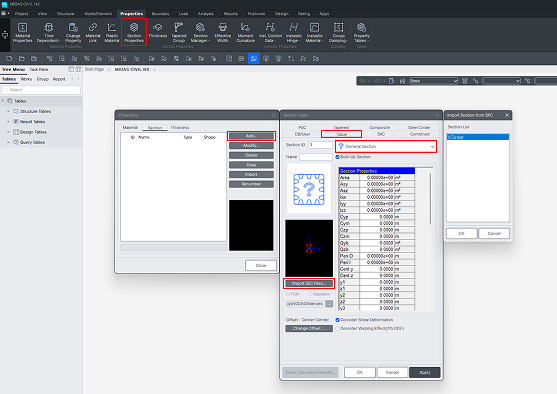Expand the Structure Tables tree node
The width and height of the screenshot is (557, 394).
(8, 111)
